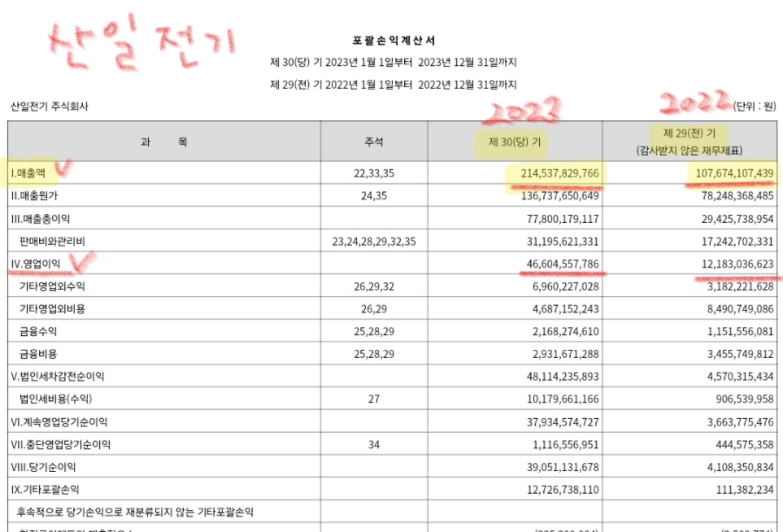Viewport: 783px width, 532px height.
Task: Click the value 17,242,702,331
Action: (738, 241)
